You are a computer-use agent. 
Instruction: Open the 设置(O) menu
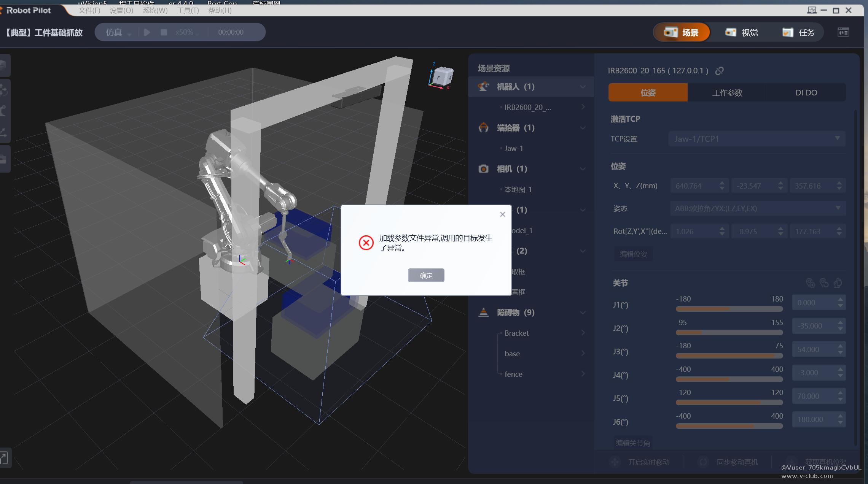pos(121,11)
